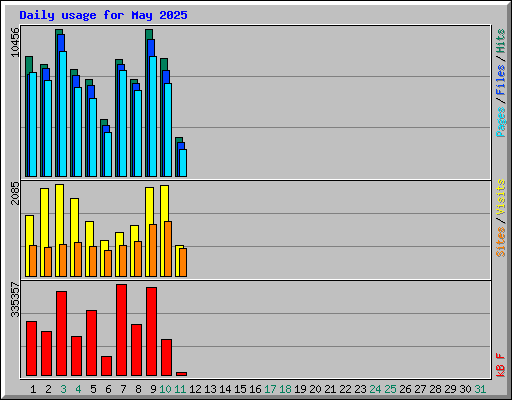
Task: Click the 2085 axis value
Action: [x=15, y=193]
